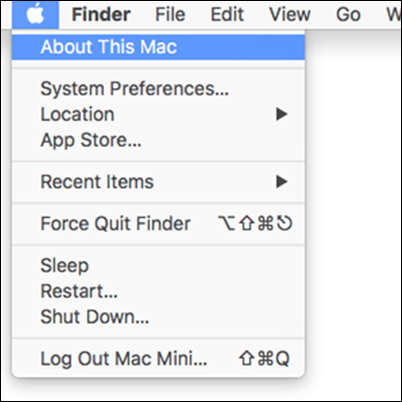Screen dimensions: 402x402
Task: Open the File menu
Action: click(170, 15)
